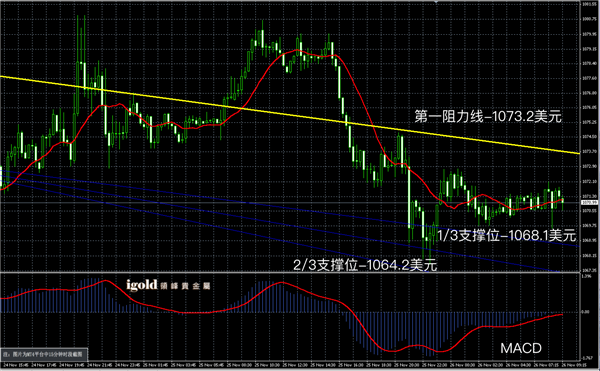Select the yellow resistance trend line
This screenshot has height=371, width=600.
291,114
